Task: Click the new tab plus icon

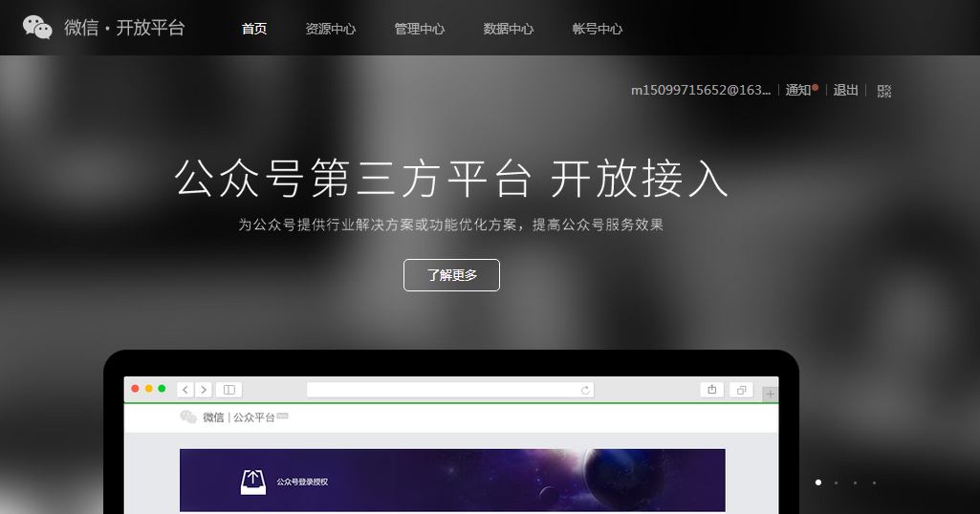Action: (x=770, y=394)
